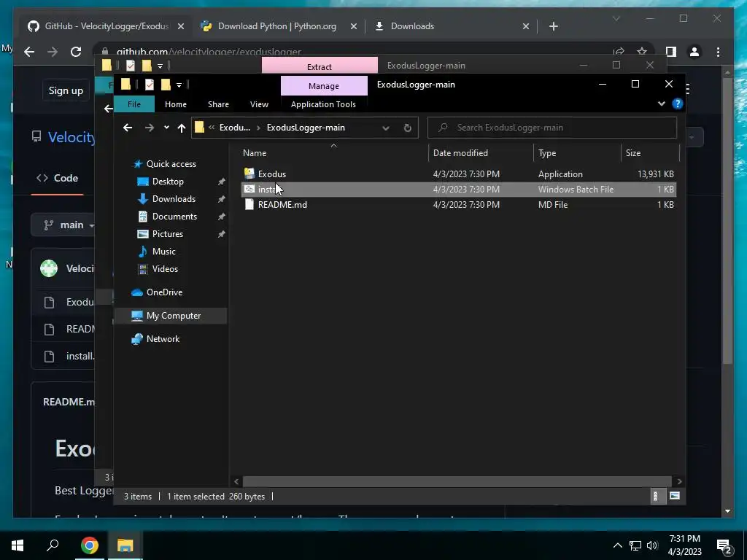The width and height of the screenshot is (747, 560).
Task: Click the Exodu... breadcrumb in address bar
Action: (234, 128)
